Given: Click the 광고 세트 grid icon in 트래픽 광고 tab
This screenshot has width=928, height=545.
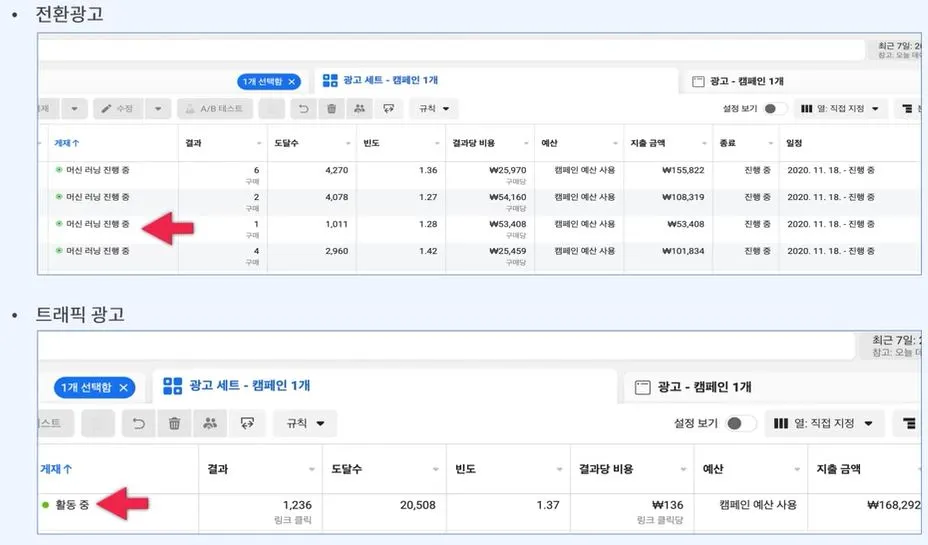Looking at the screenshot, I should (x=172, y=386).
